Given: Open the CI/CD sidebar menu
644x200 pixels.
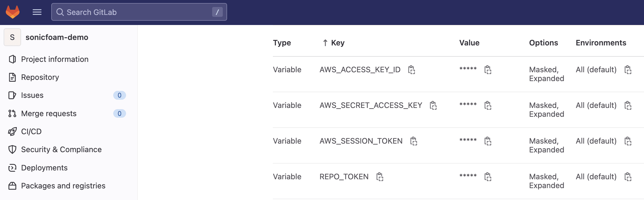Looking at the screenshot, I should click(x=31, y=131).
